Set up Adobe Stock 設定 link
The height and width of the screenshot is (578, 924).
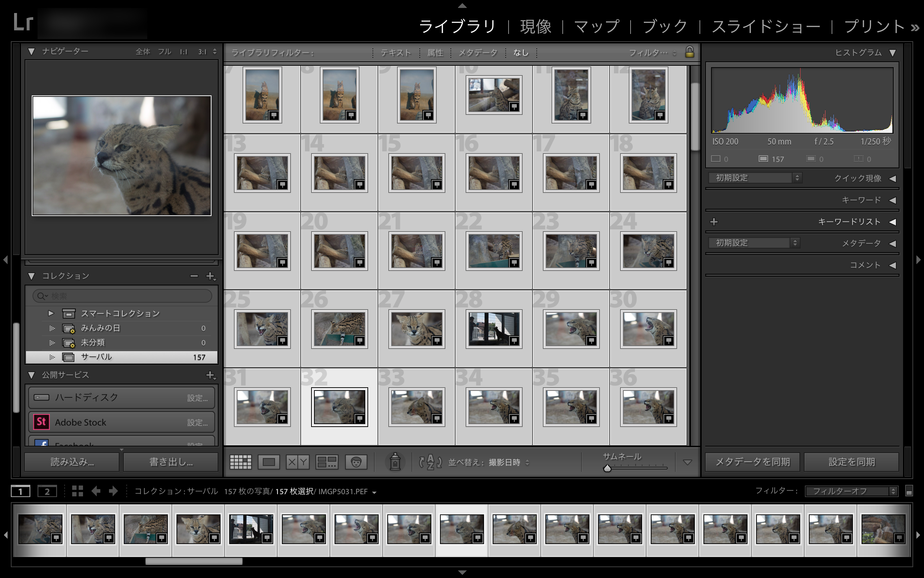[197, 422]
